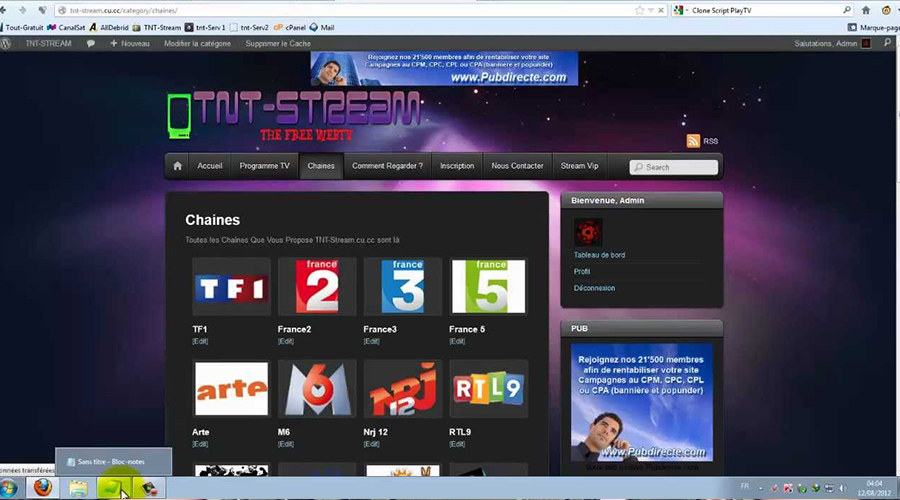This screenshot has width=900, height=500.
Task: Open CanalSat bookmark
Action: point(67,28)
